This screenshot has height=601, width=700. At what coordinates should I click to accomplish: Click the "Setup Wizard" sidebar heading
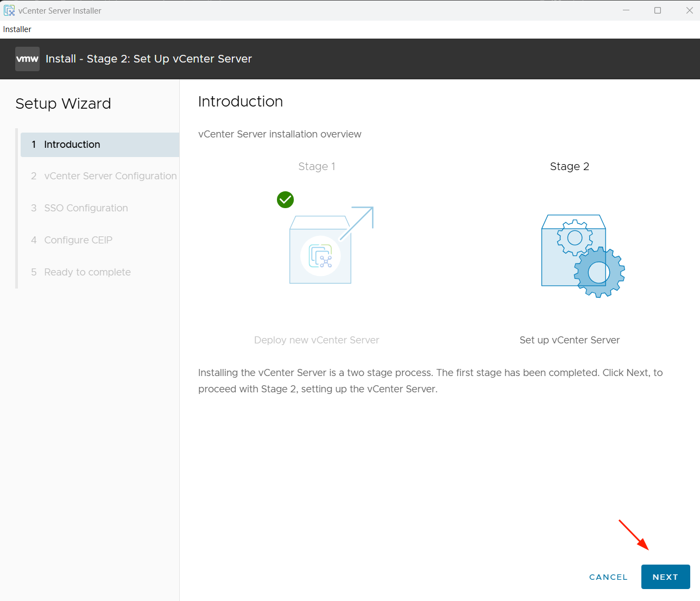[63, 104]
